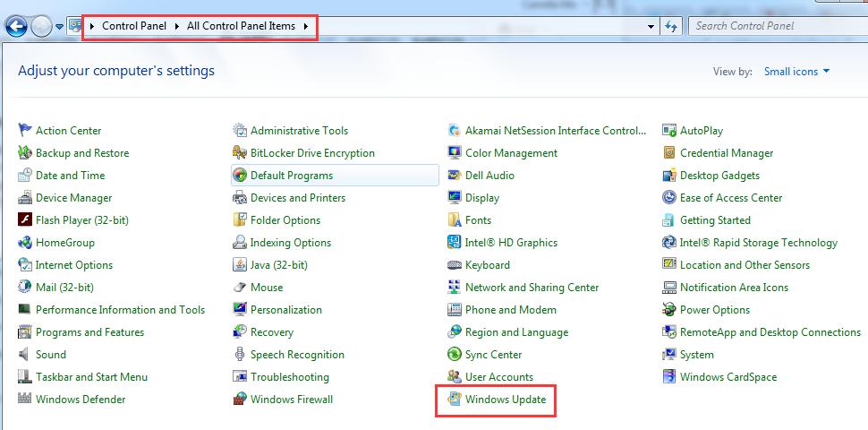Open the Sound speaker icon
The width and height of the screenshot is (868, 430).
click(x=25, y=355)
